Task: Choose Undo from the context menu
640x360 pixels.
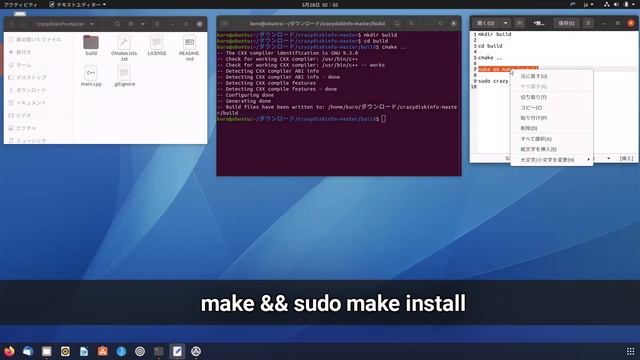Action: 552,76
